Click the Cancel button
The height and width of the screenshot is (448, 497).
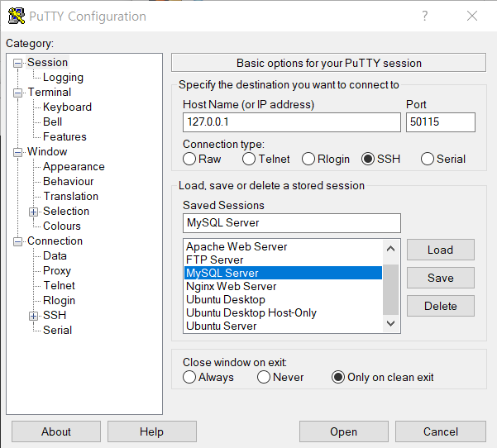tap(441, 431)
